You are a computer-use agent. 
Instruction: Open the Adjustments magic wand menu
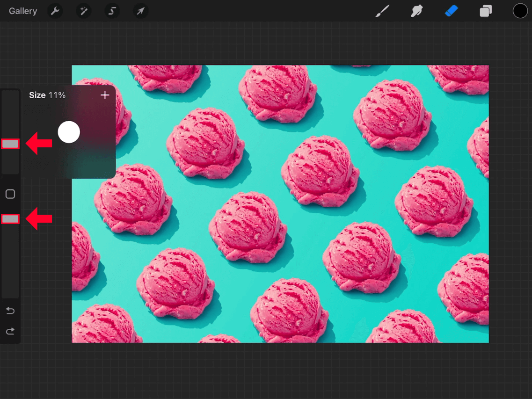[83, 11]
